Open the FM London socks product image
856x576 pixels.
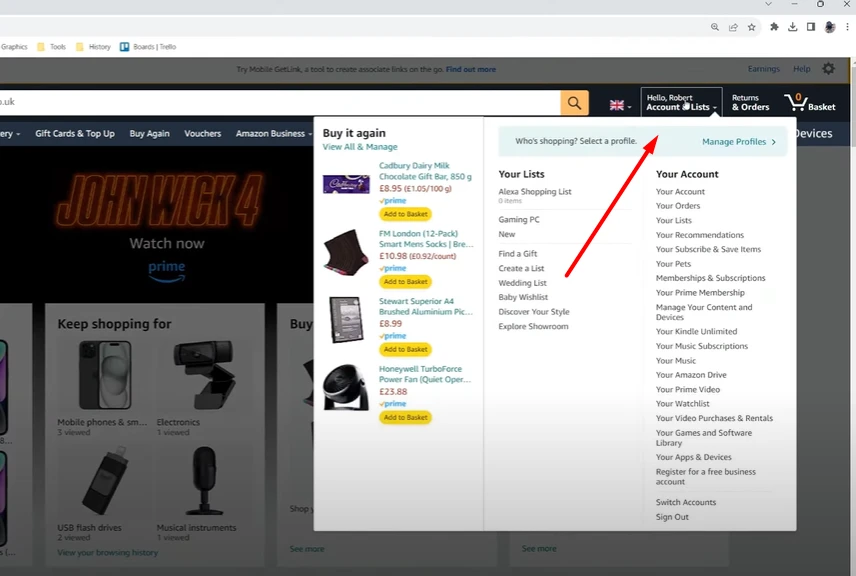(x=346, y=252)
